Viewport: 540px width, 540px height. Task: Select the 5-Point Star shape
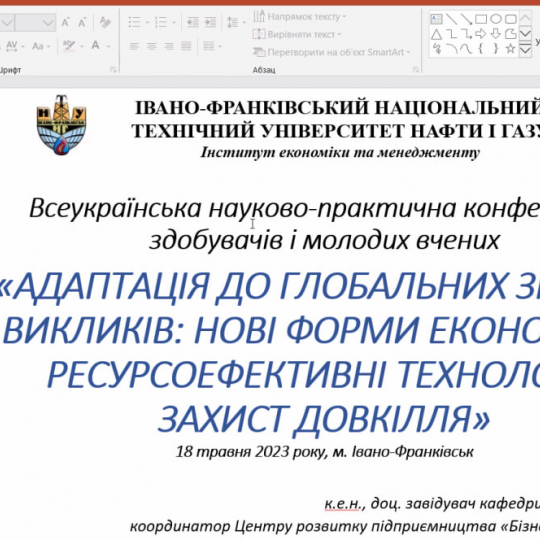point(510,49)
